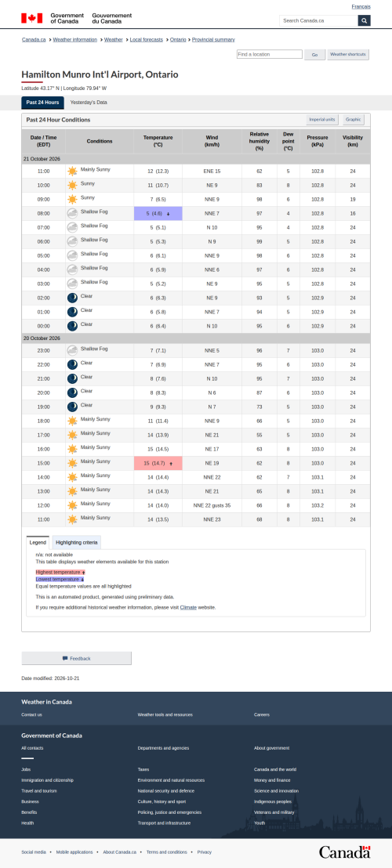The height and width of the screenshot is (868, 392).
Task: Open Mobile applications footer link
Action: pos(74,852)
